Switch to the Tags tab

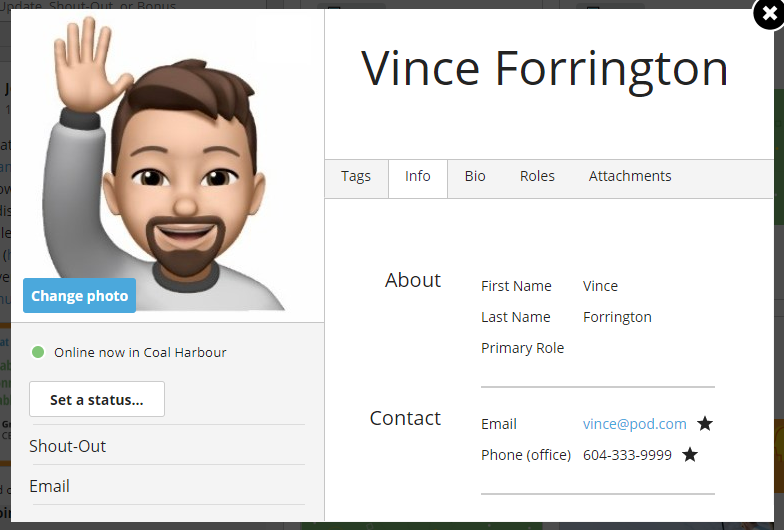356,177
